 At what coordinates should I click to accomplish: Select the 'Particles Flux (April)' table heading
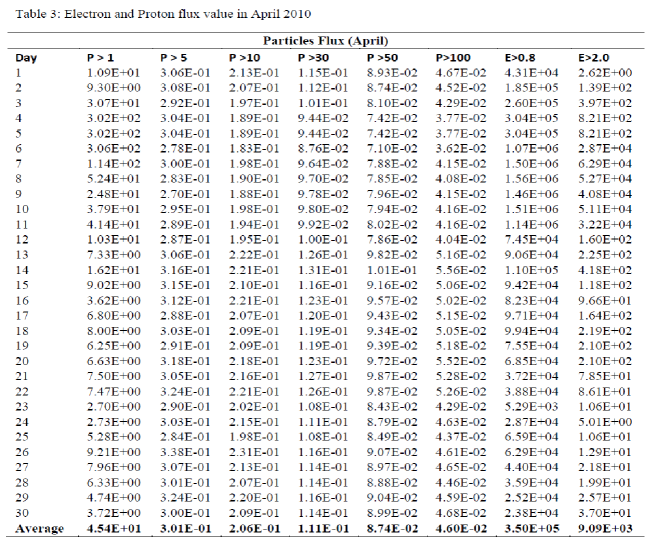click(325, 41)
